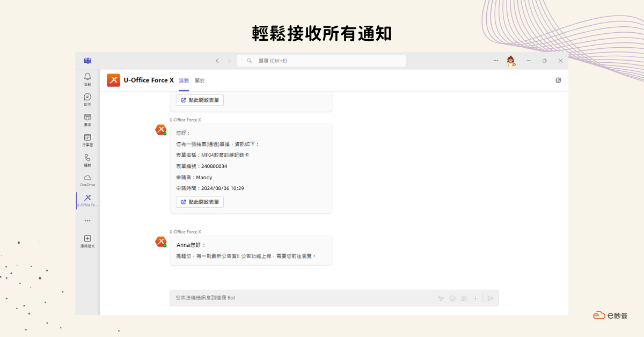Click bot avatar beside the MF04 form message
The height and width of the screenshot is (337, 644).
coord(160,129)
